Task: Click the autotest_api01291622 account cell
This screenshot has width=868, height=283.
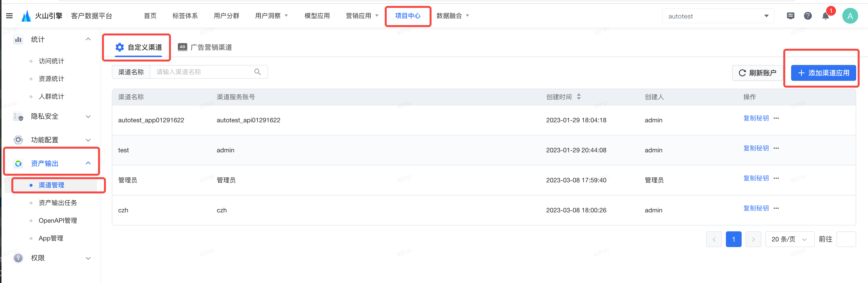Action: pos(248,120)
